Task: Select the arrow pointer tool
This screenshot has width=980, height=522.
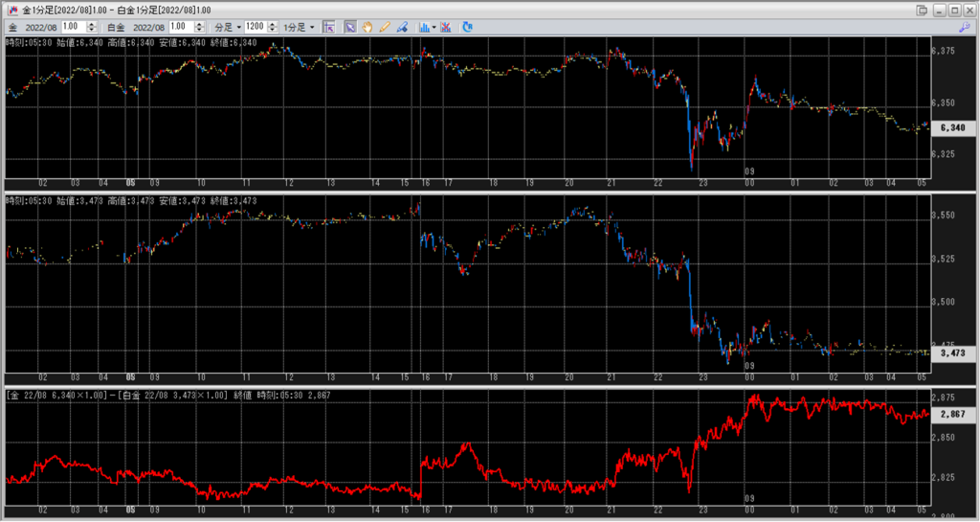Action: pos(350,27)
